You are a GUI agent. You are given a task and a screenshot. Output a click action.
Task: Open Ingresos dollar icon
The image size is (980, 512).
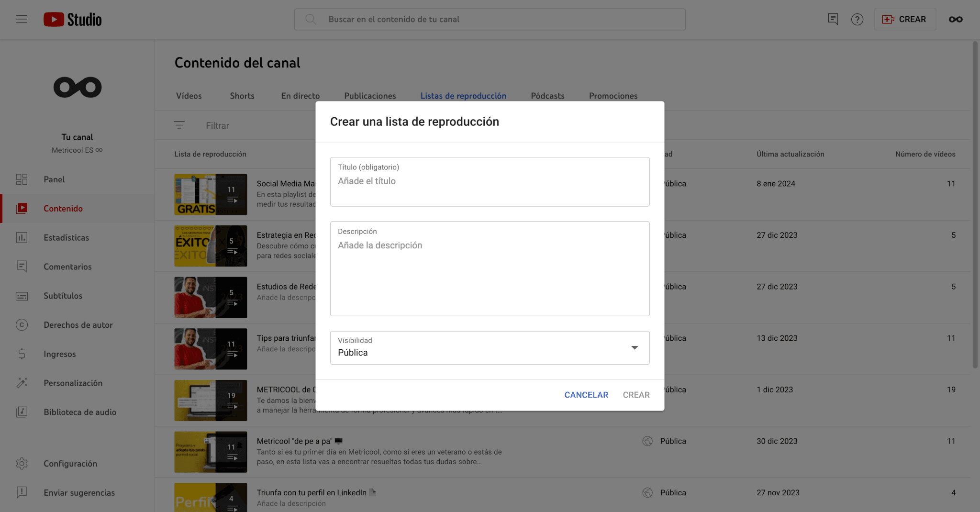pos(22,354)
